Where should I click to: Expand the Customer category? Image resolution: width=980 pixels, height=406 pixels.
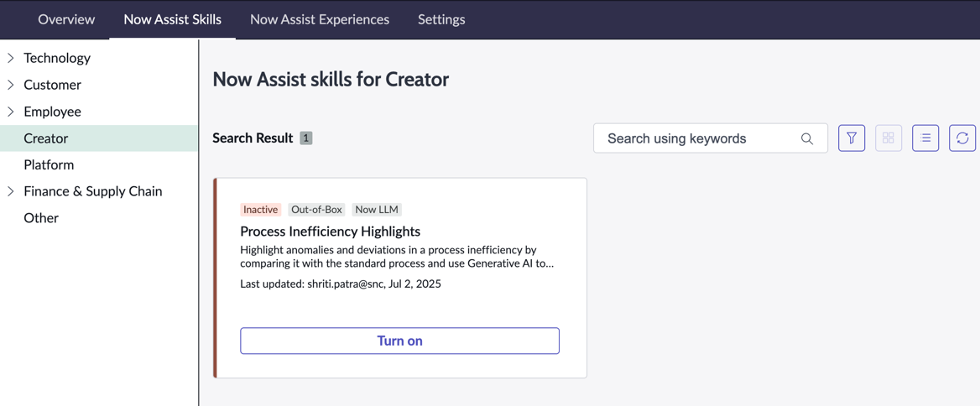pos(11,85)
